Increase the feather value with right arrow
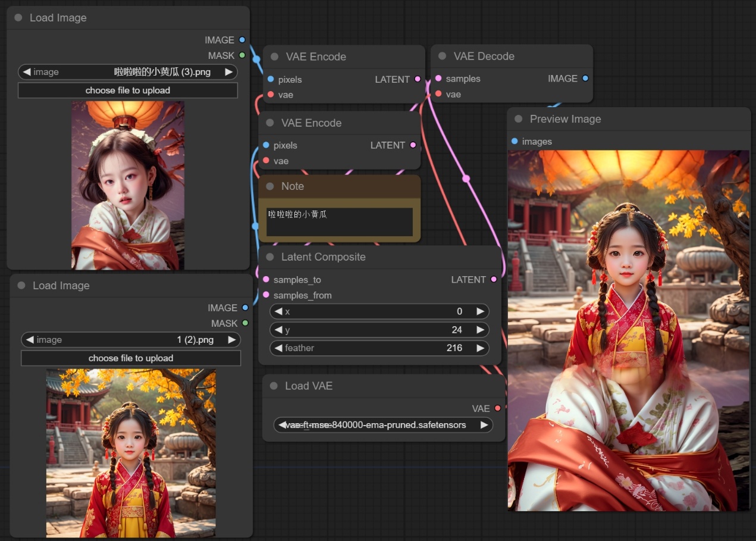The image size is (756, 541). (480, 348)
